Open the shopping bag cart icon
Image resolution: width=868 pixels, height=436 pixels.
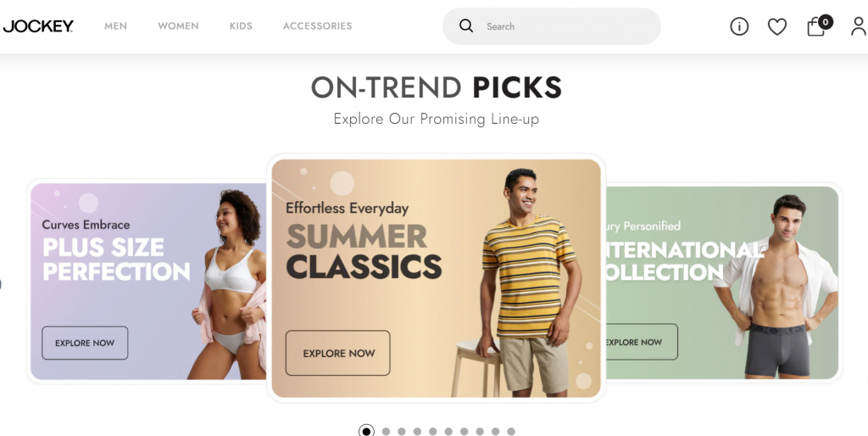(816, 27)
